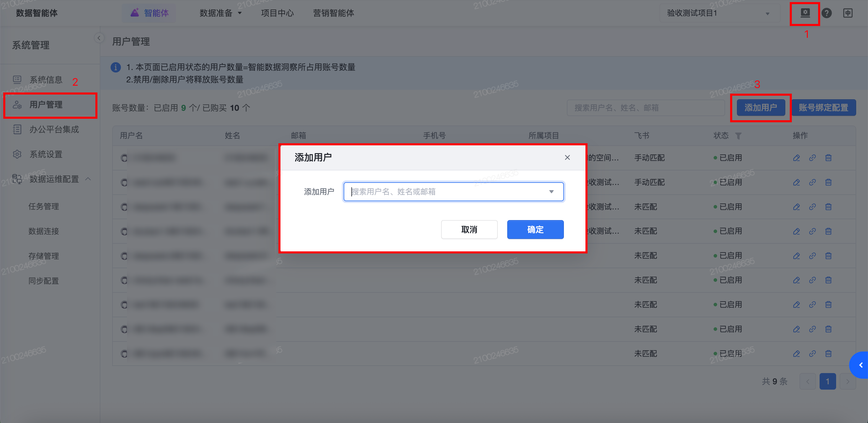The width and height of the screenshot is (868, 423).
Task: Click the status column filter icon
Action: [738, 136]
